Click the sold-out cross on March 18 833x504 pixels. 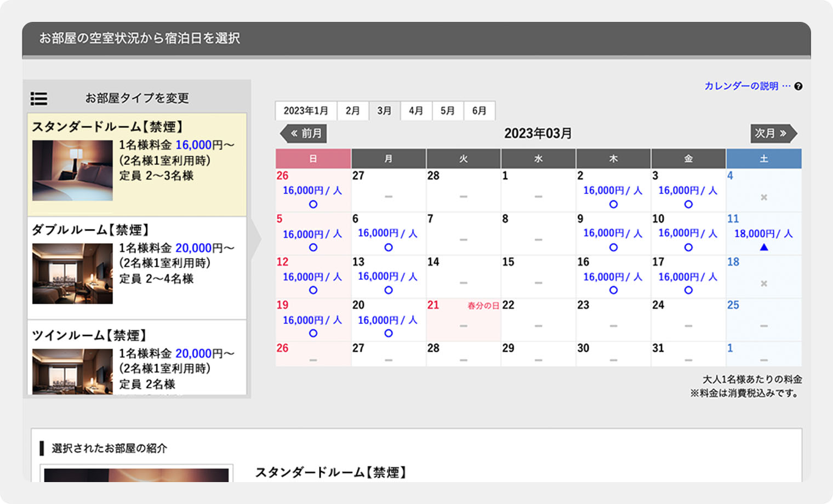(764, 284)
